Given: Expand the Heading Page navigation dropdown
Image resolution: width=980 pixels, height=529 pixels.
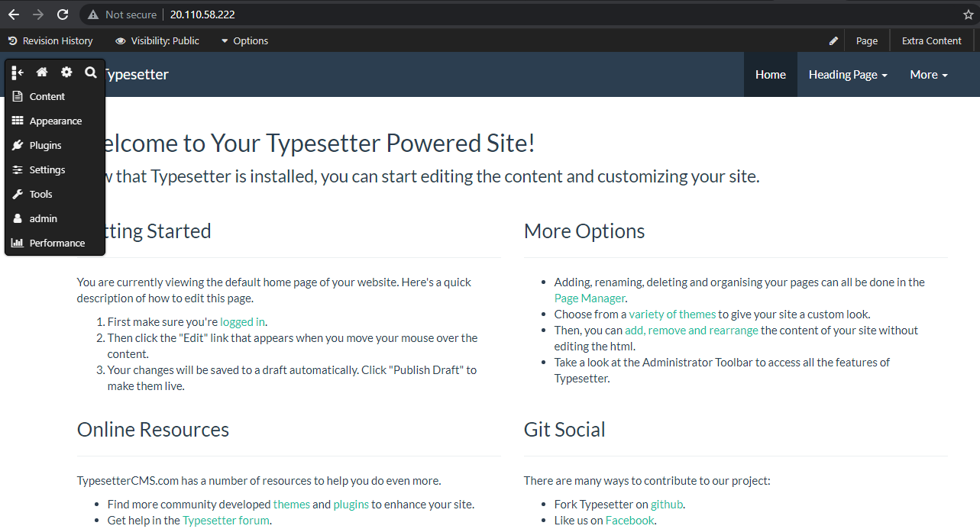Looking at the screenshot, I should [x=847, y=75].
